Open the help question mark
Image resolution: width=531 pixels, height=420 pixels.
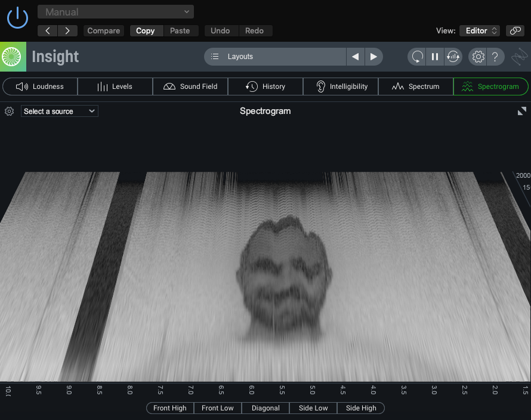click(495, 57)
